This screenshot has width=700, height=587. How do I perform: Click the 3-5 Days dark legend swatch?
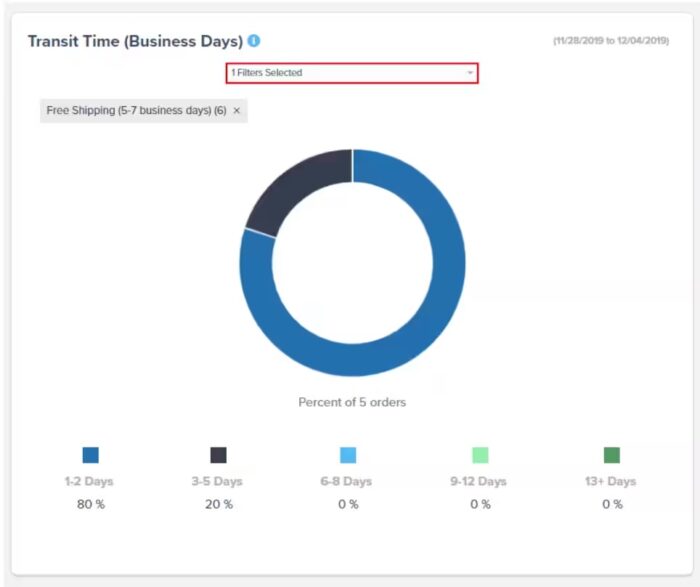tap(218, 455)
